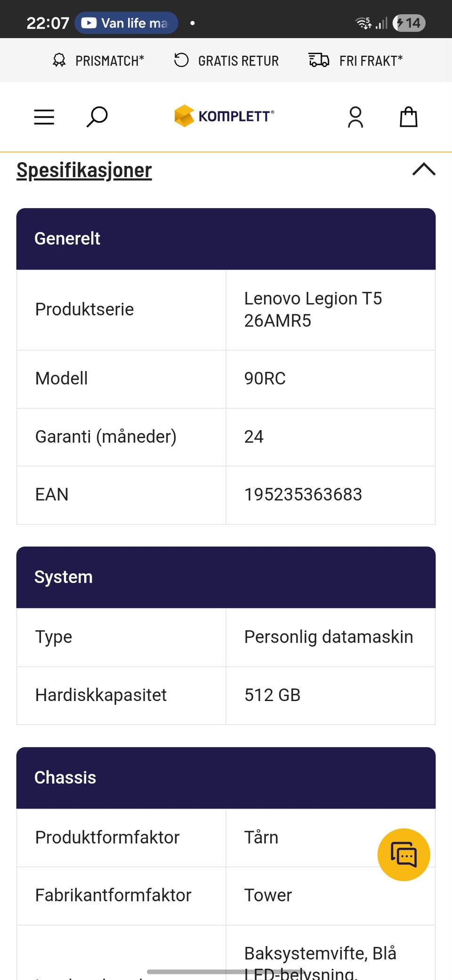Tap the Chassis section header
Viewport: 452px width, 980px height.
click(226, 778)
